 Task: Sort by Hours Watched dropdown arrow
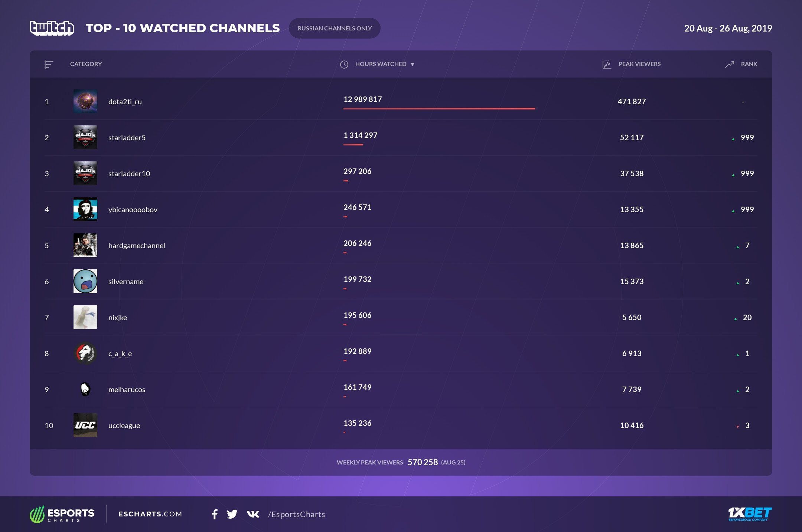click(413, 65)
